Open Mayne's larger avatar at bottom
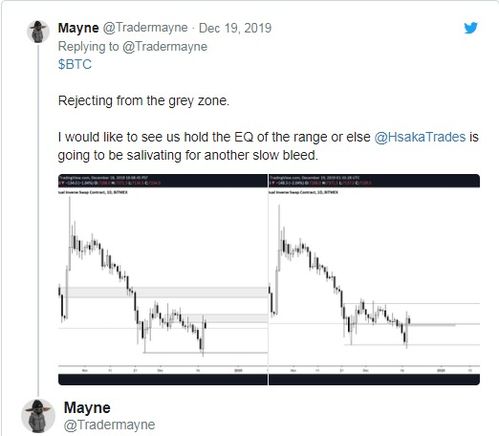Screen dimensions: 499x436 pyautogui.click(x=38, y=416)
